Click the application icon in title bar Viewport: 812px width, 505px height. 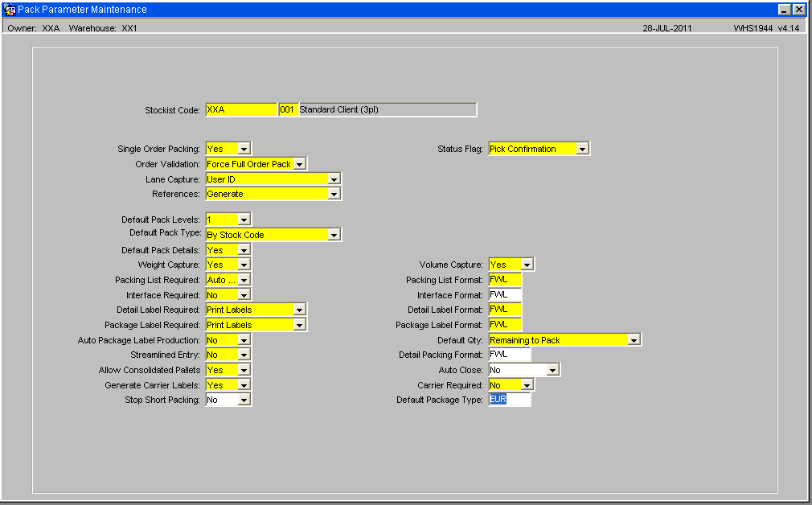(x=9, y=10)
